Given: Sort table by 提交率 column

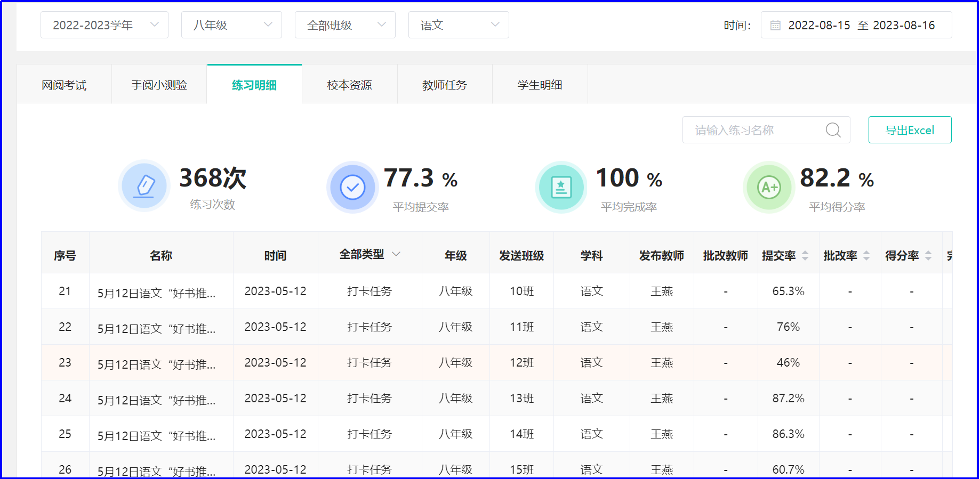Looking at the screenshot, I should (805, 256).
